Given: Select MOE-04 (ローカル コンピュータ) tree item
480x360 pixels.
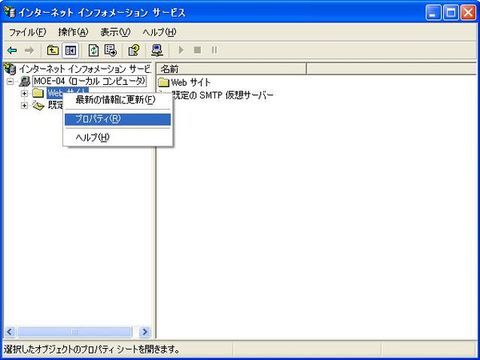Looking at the screenshot, I should tap(90, 81).
